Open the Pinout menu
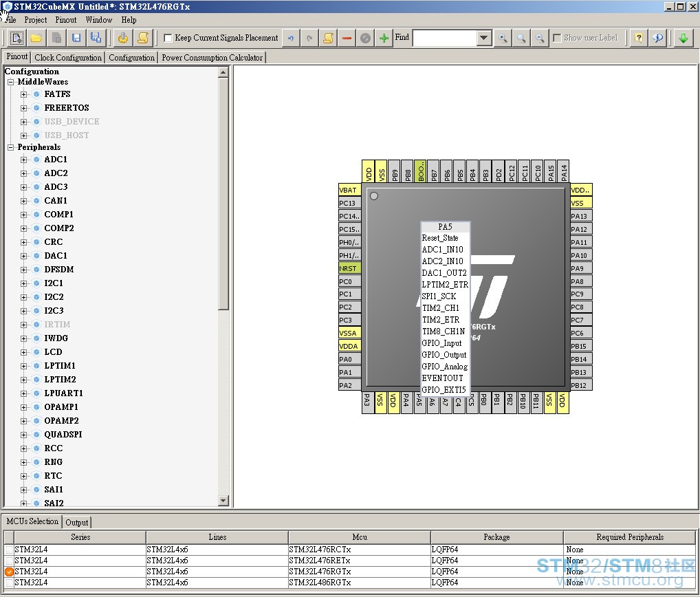This screenshot has height=597, width=700. [x=66, y=20]
